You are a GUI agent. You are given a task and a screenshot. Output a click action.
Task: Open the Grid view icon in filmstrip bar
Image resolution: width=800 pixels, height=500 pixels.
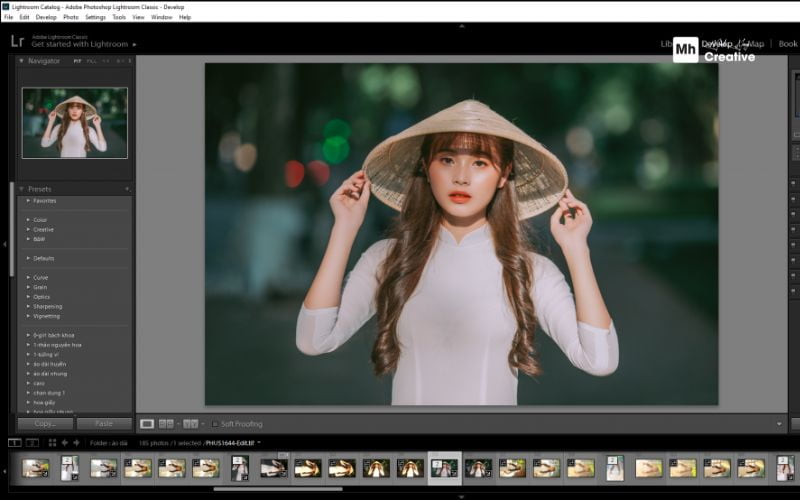pyautogui.click(x=52, y=443)
